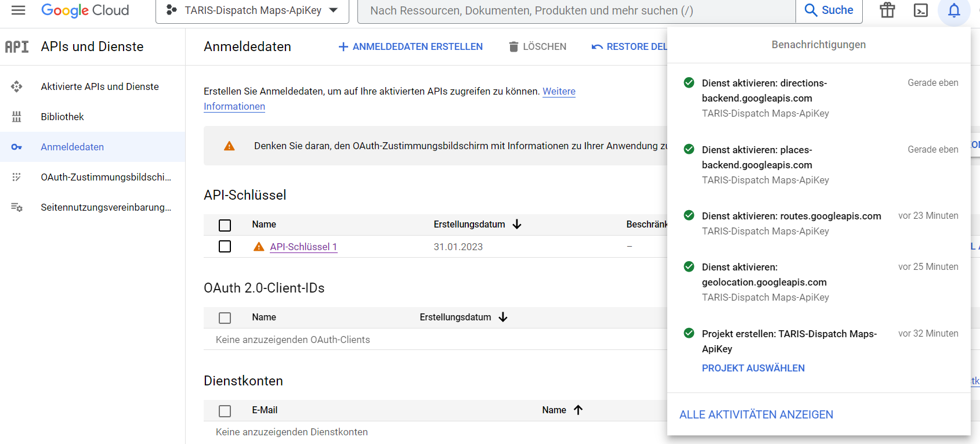Screen dimensions: 980x444
Task: Open the API-Schlüssel 1 link
Action: tap(303, 247)
